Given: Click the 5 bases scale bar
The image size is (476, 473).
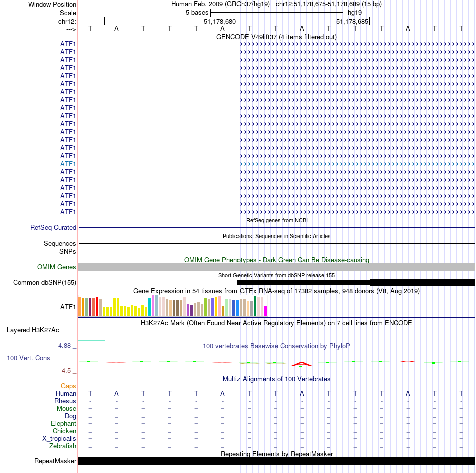Looking at the screenshot, I should 277,13.
